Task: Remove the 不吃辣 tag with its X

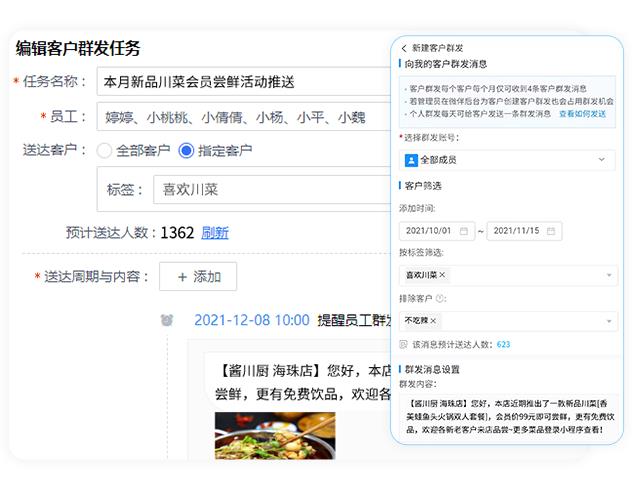Action: tap(433, 320)
